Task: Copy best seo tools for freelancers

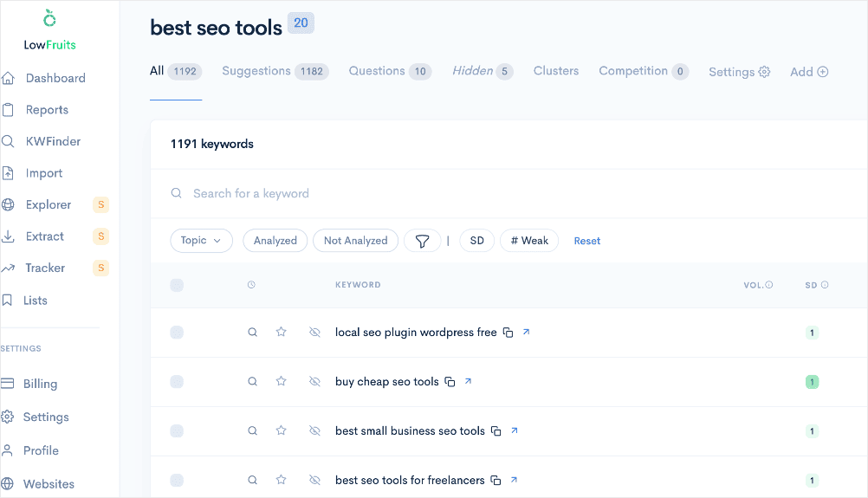Action: coord(496,481)
